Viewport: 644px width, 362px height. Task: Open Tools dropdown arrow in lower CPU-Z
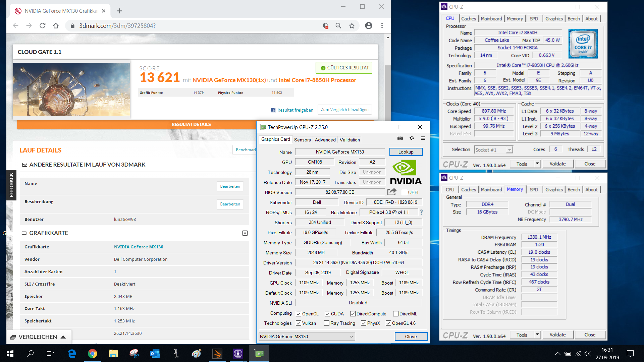pyautogui.click(x=537, y=335)
